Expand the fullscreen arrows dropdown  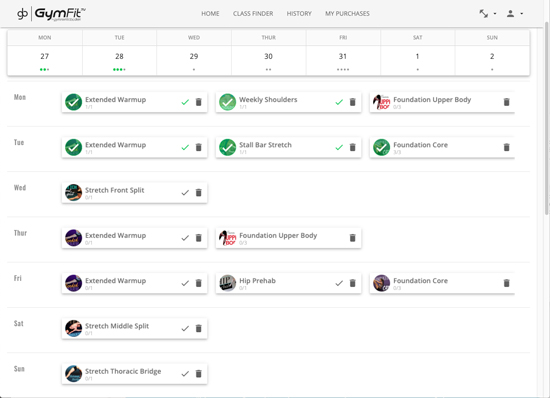pos(488,14)
